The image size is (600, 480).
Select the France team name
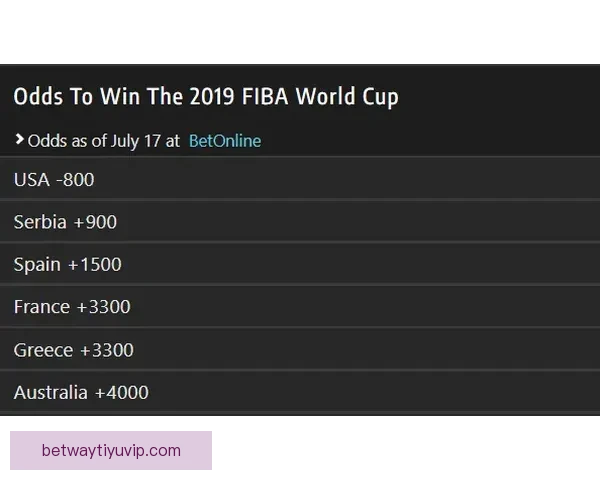(x=42, y=307)
